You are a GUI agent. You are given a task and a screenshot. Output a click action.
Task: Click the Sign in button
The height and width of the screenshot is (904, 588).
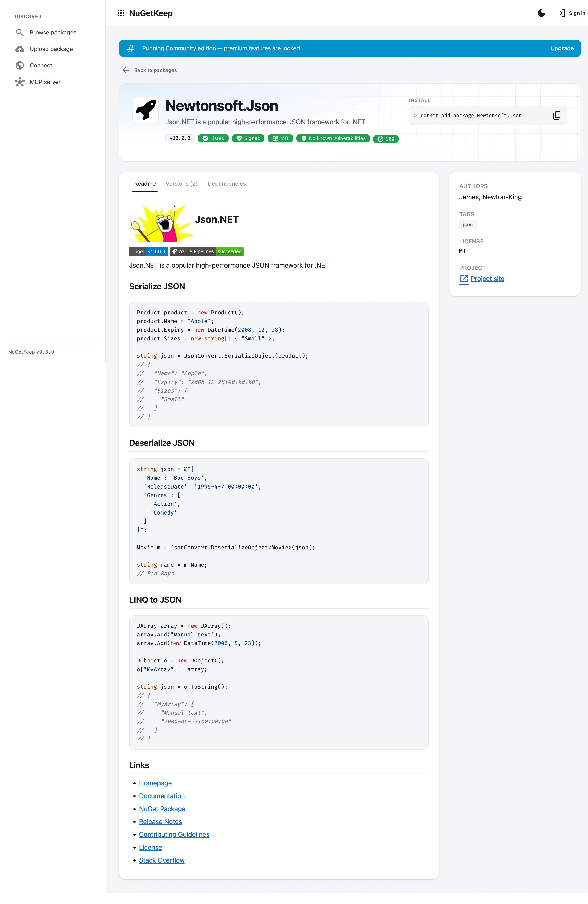click(571, 13)
